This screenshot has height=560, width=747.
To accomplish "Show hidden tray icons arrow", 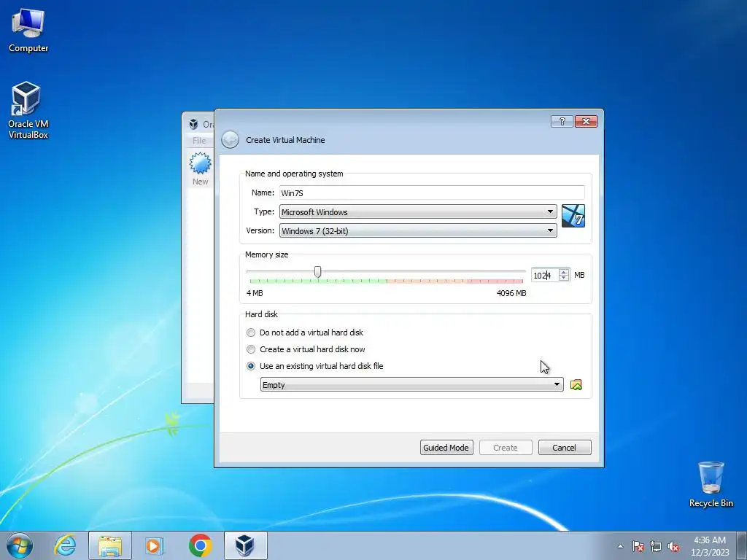I will [620, 546].
